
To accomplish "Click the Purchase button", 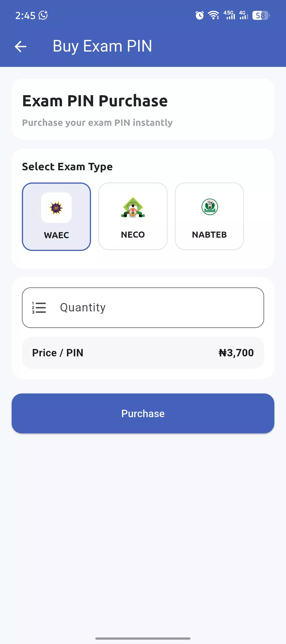I will click(143, 413).
